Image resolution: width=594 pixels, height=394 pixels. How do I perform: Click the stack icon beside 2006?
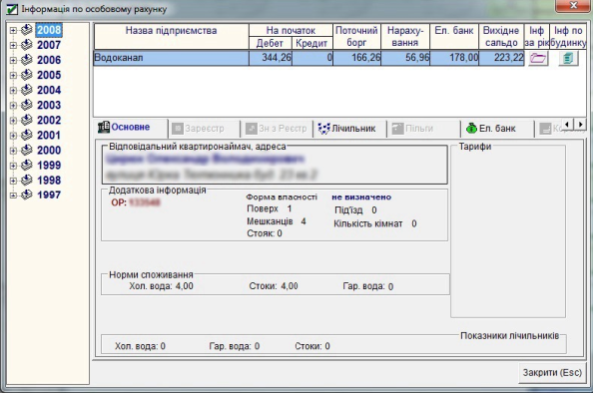point(27,60)
